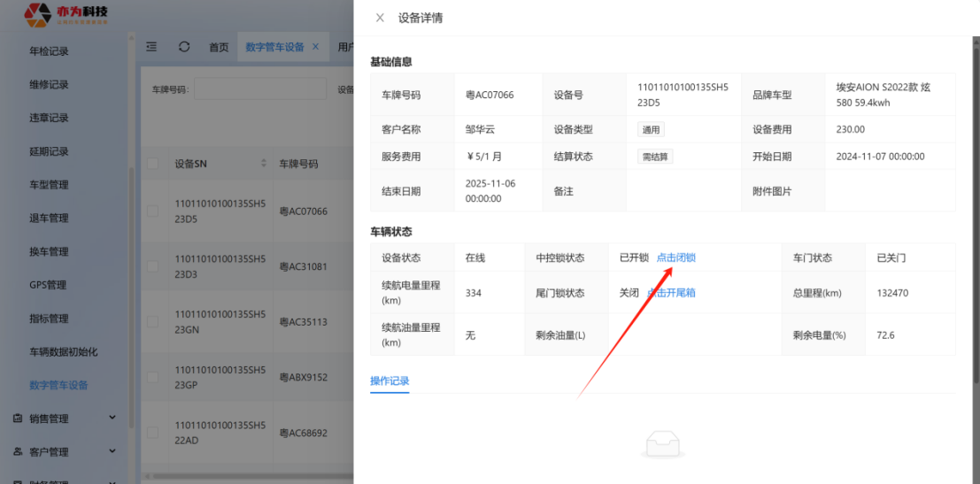Click the 亦为科技 logo

pos(66,13)
